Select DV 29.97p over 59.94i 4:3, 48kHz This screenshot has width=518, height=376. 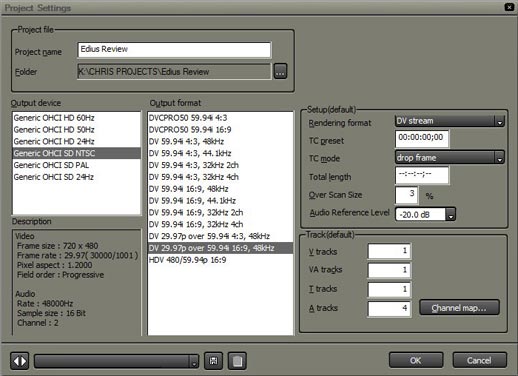[x=220, y=236]
